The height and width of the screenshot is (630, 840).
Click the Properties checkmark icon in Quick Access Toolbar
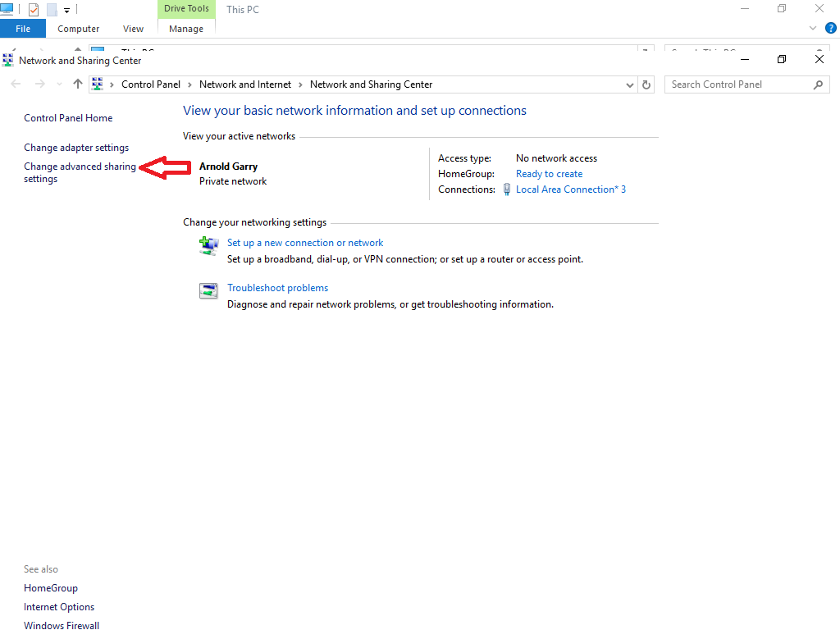(33, 9)
